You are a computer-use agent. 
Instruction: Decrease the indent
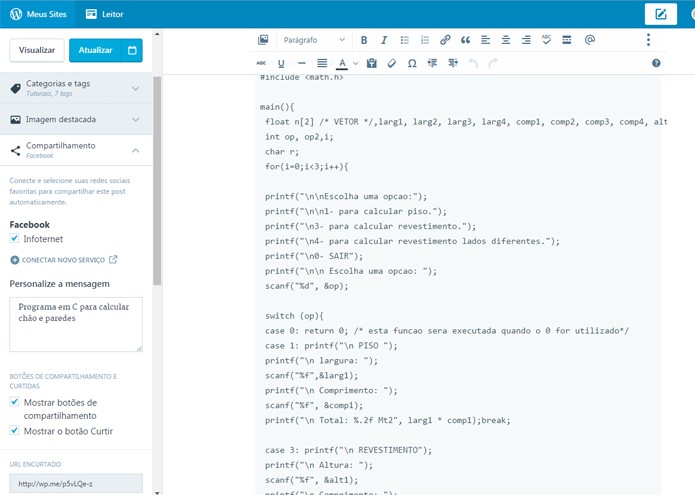[432, 63]
